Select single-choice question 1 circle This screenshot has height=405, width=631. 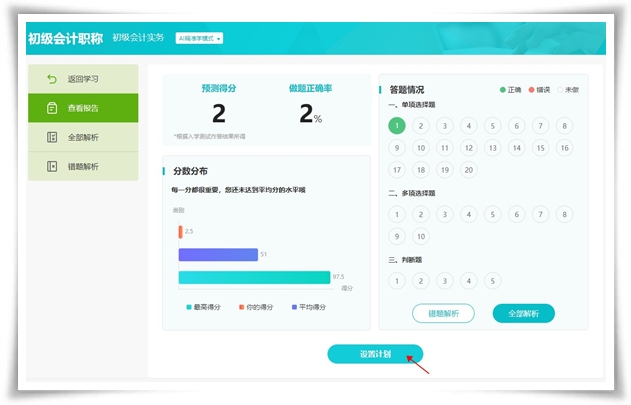pos(397,126)
